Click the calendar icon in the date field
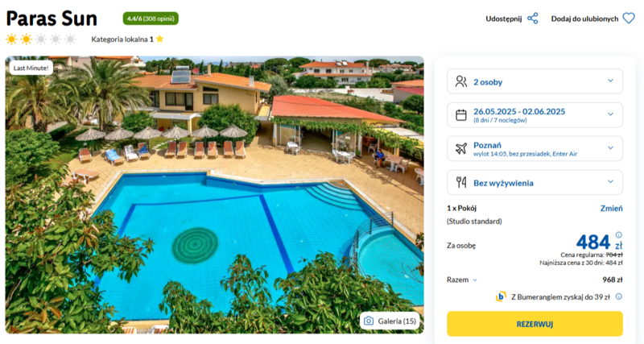The width and height of the screenshot is (644, 344). pyautogui.click(x=461, y=115)
